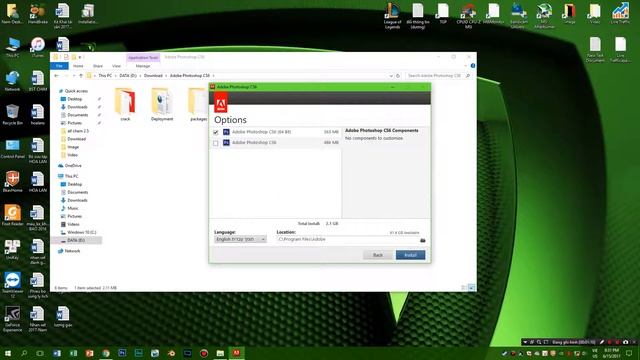This screenshot has width=640, height=360.
Task: Open Photoshop from the taskbar
Action: tap(122, 353)
